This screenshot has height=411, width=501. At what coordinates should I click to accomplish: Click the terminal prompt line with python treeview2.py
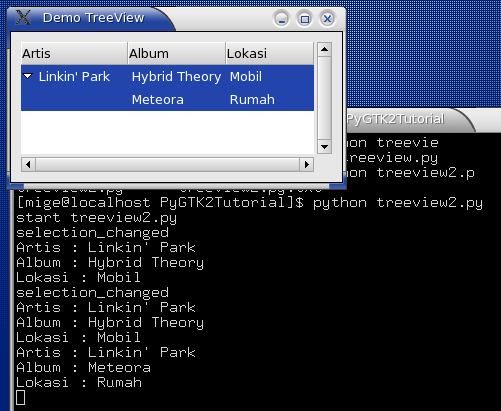coord(249,203)
